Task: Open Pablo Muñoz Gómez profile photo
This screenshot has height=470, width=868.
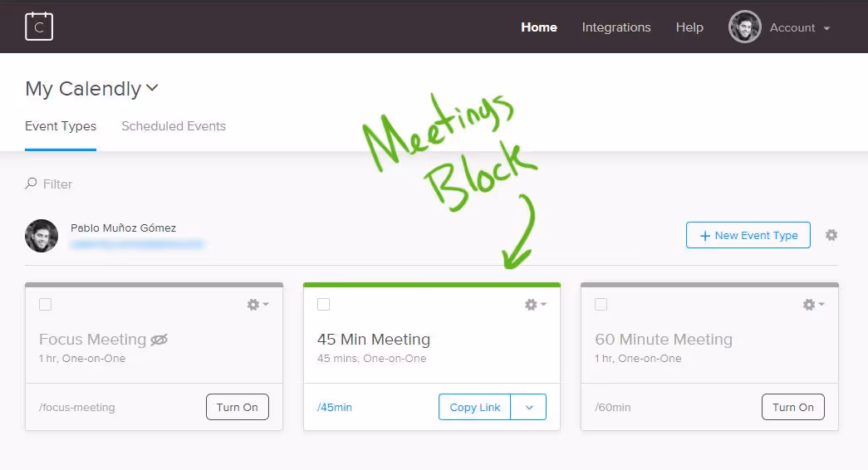Action: [42, 236]
